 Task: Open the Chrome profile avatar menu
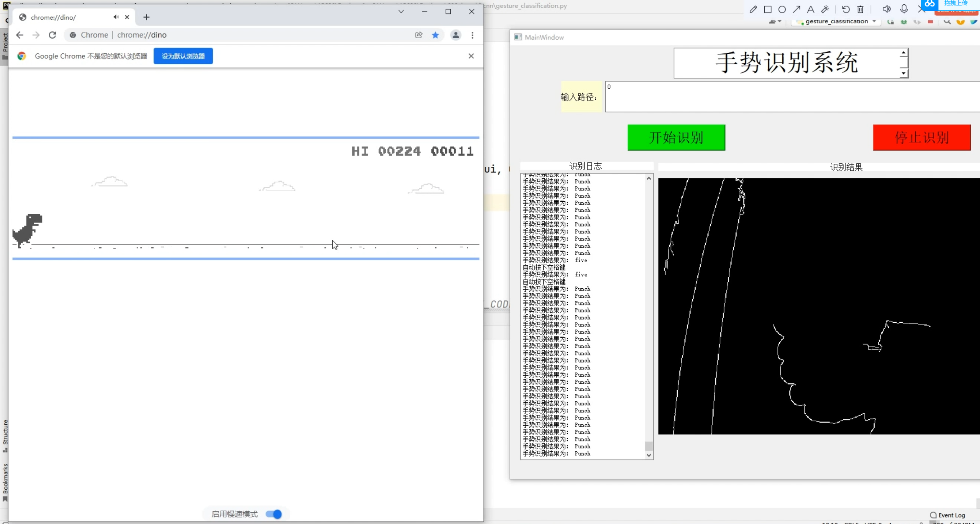(x=456, y=35)
